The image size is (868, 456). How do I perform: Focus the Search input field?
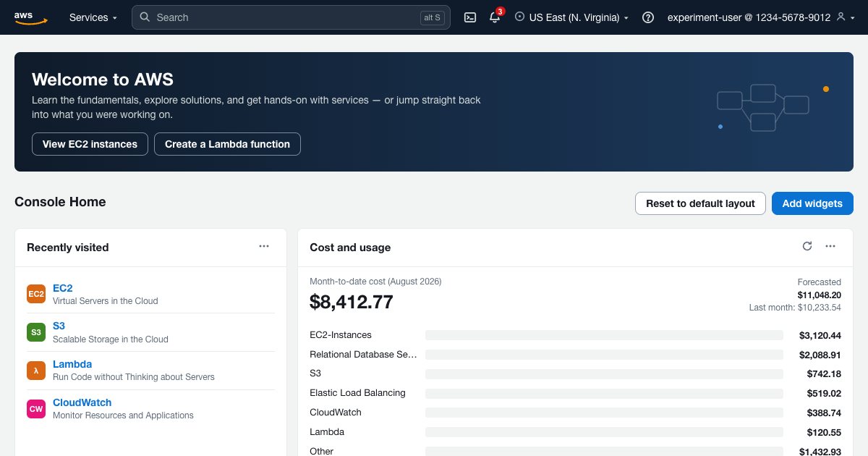tap(291, 17)
